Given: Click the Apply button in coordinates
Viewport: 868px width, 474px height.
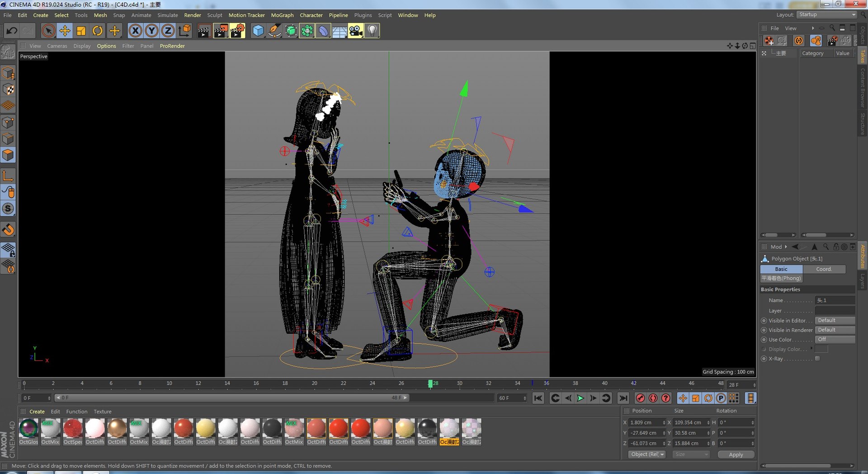Looking at the screenshot, I should (736, 455).
